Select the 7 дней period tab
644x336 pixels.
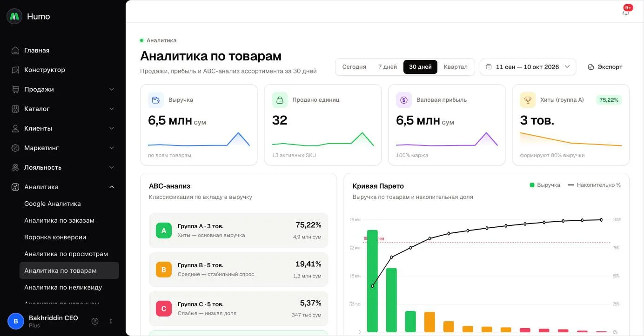(x=388, y=67)
